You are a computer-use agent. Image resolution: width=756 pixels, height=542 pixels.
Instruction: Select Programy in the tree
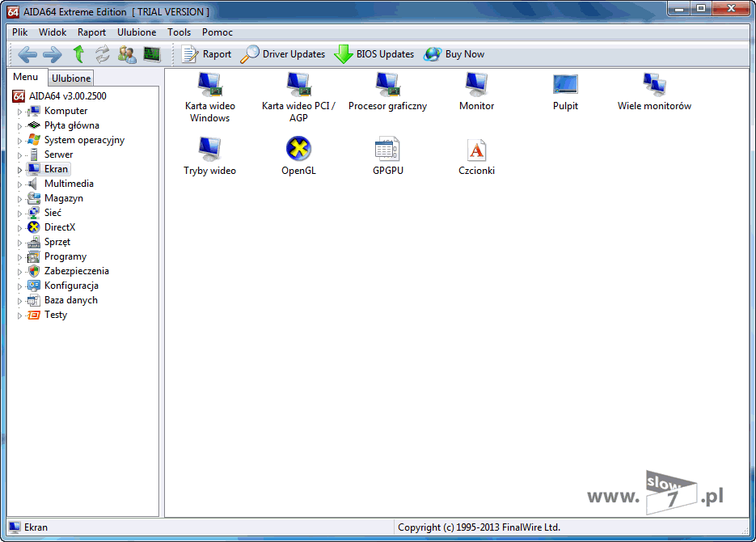pos(65,256)
